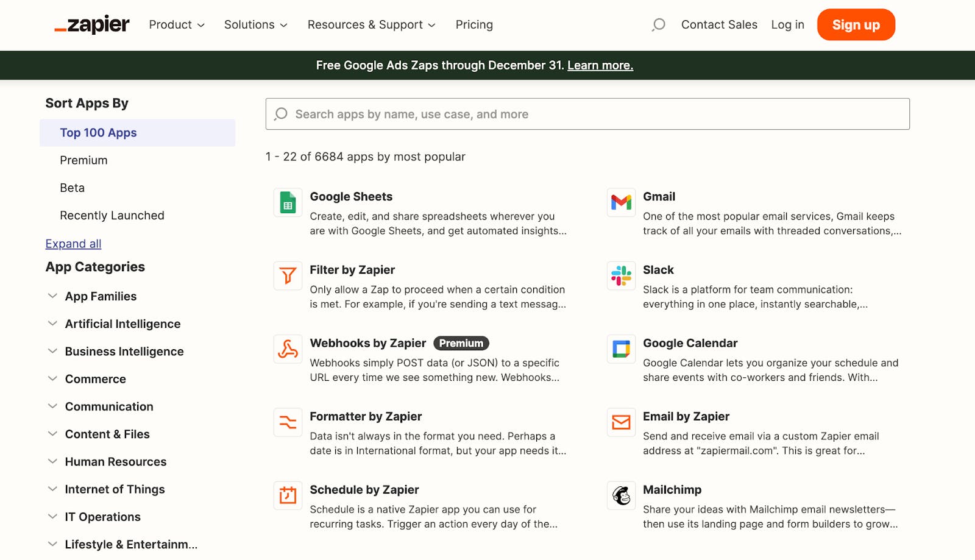The height and width of the screenshot is (560, 975).
Task: Open the Slack app title
Action: point(658,270)
